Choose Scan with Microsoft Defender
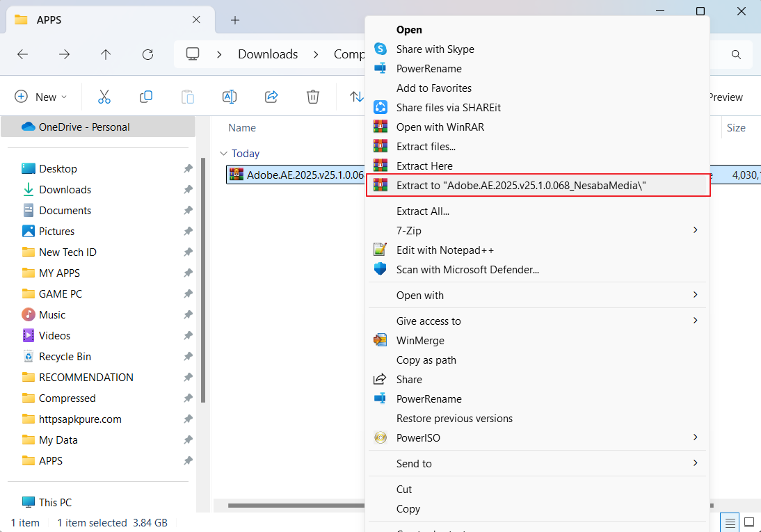 coord(467,269)
